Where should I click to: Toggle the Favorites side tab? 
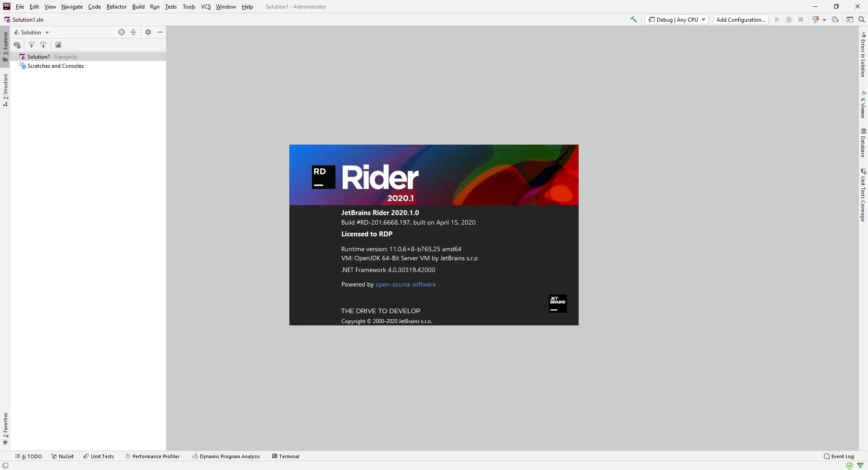[5, 429]
